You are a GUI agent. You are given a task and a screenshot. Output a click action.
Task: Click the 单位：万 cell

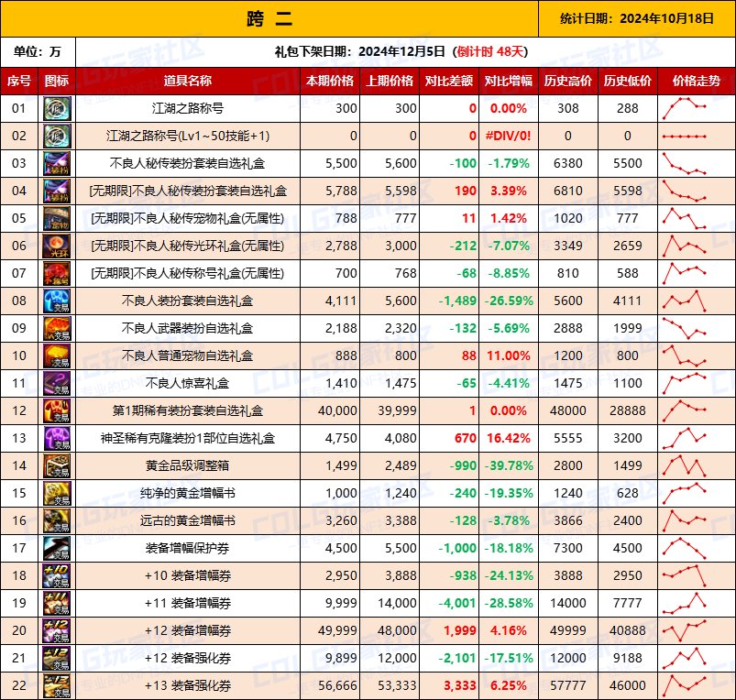click(38, 51)
